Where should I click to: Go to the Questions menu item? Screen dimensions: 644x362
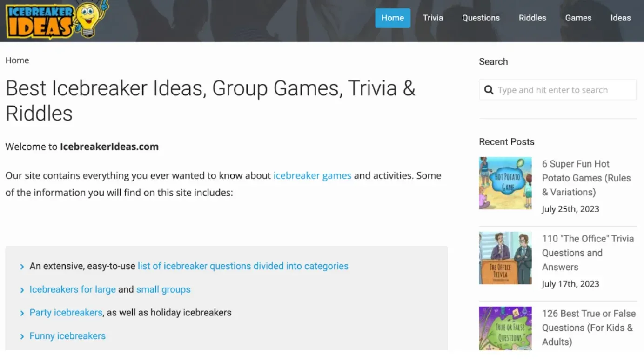[x=481, y=18]
